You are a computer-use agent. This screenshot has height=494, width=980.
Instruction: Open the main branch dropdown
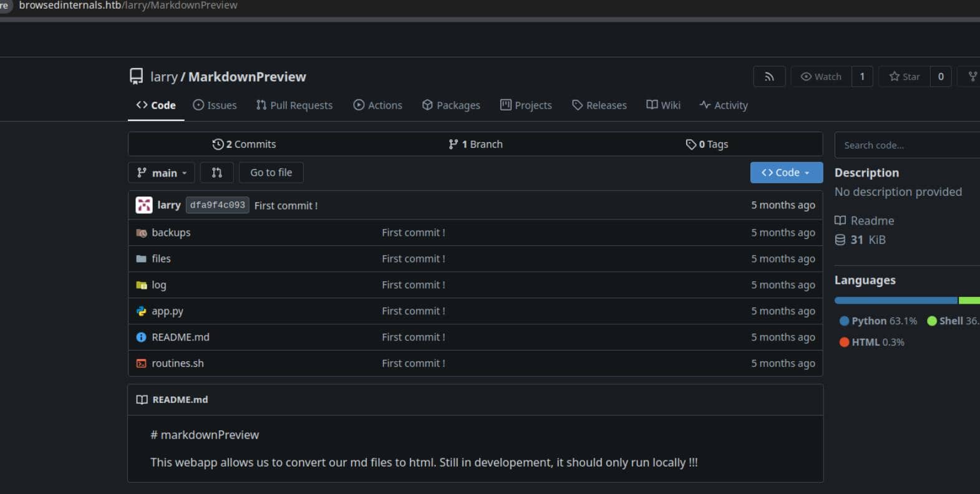tap(162, 173)
